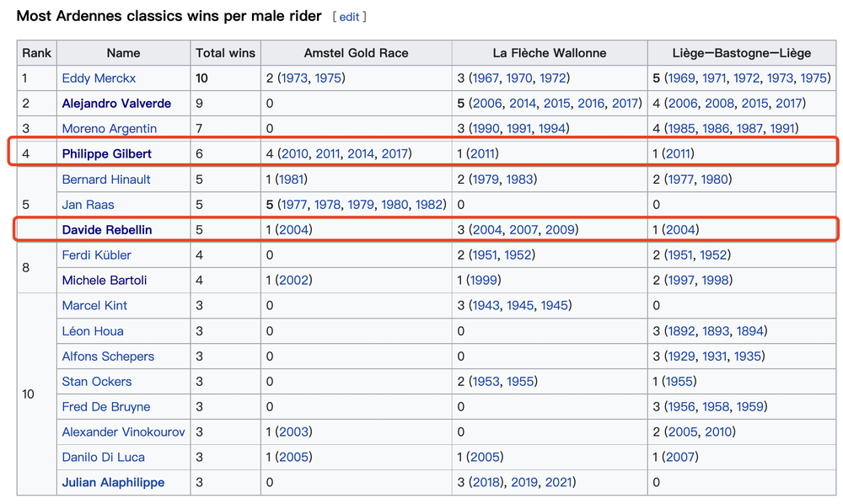Click the Liège–Bastogne–Liège column header
The width and height of the screenshot is (843, 504).
click(x=741, y=52)
